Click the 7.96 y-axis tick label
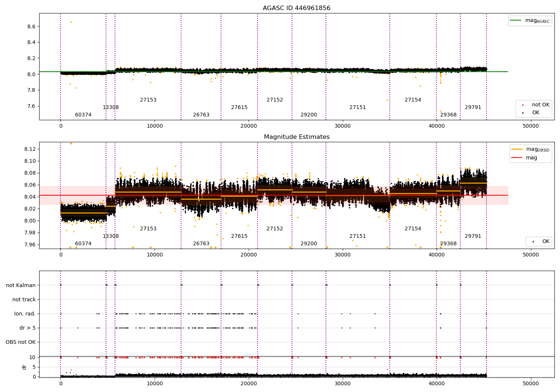 pos(30,245)
